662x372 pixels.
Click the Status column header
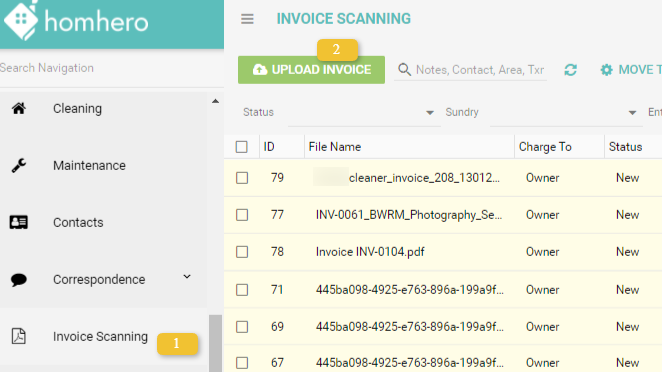click(625, 147)
